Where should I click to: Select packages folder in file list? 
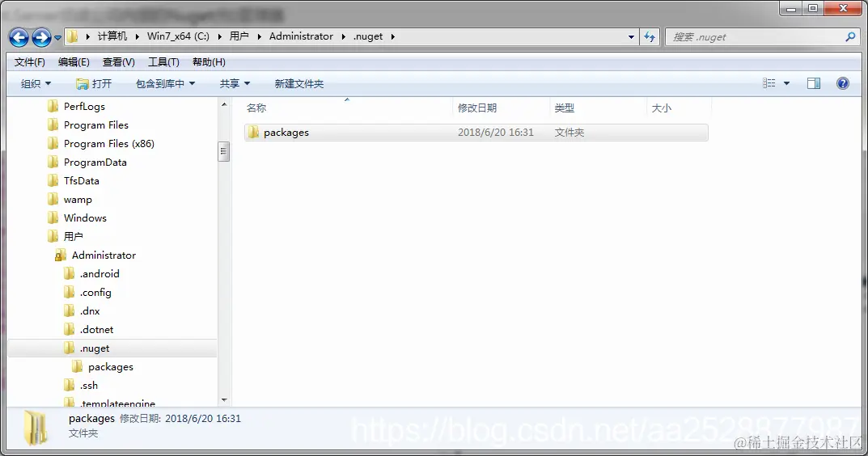coord(476,133)
